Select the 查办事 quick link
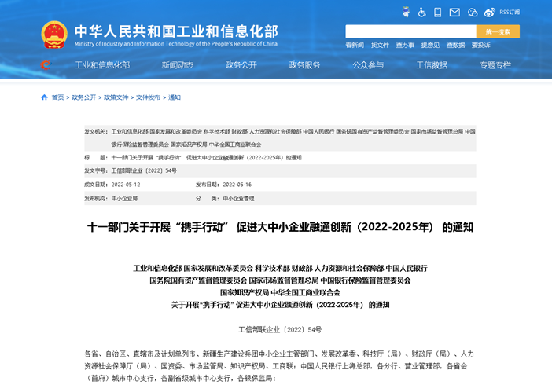This screenshot has width=552, height=392. pos(405,46)
